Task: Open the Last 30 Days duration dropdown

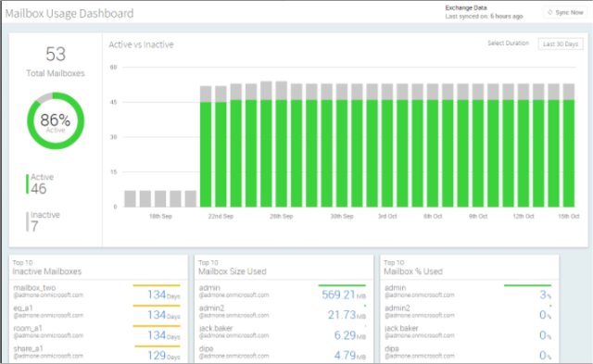Action: pos(561,44)
